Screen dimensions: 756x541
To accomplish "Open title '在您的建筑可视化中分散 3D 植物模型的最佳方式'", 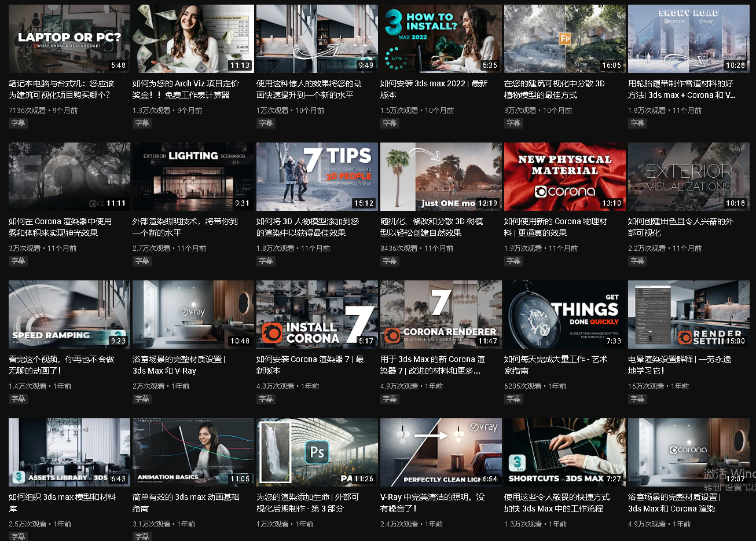I will pyautogui.click(x=555, y=89).
